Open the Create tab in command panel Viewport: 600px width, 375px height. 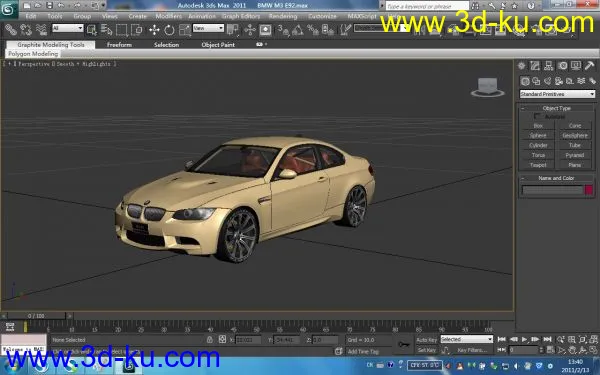[522, 65]
